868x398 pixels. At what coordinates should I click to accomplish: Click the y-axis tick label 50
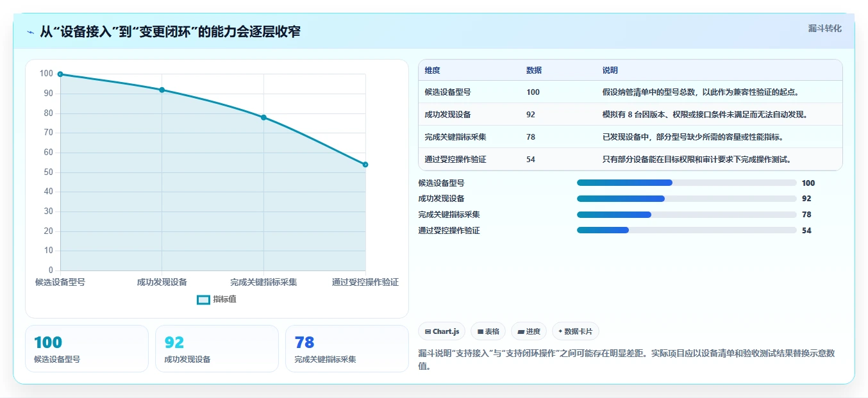pyautogui.click(x=49, y=172)
